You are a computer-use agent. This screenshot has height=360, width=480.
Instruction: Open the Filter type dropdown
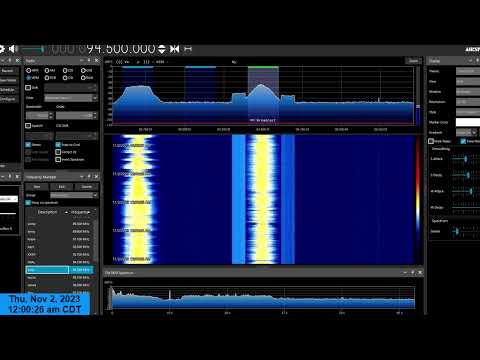(71, 98)
